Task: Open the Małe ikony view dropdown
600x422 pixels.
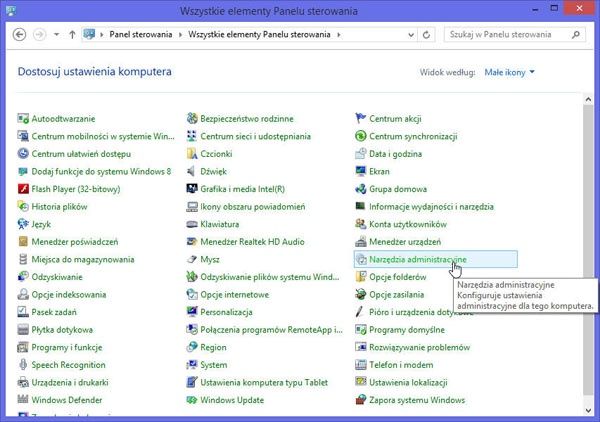Action: coord(509,72)
